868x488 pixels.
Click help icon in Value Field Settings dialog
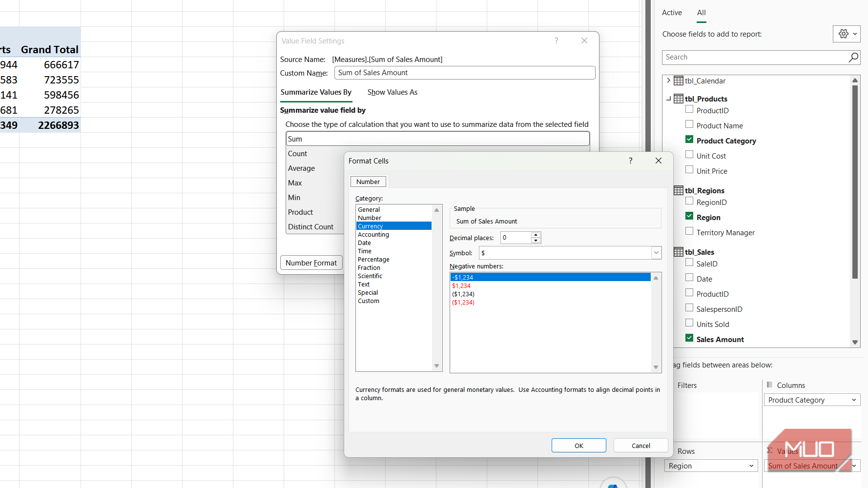tap(556, 41)
